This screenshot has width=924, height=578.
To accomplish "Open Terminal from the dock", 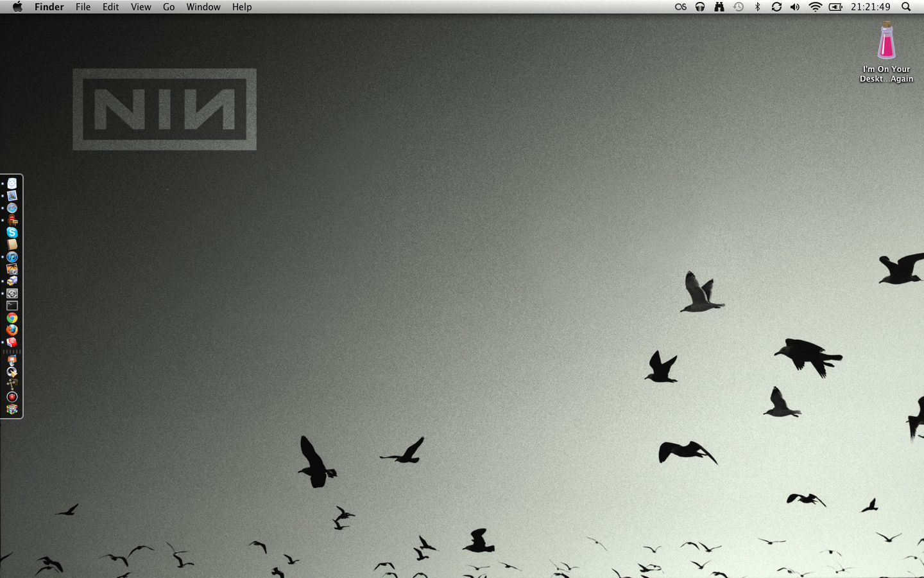I will pos(12,306).
